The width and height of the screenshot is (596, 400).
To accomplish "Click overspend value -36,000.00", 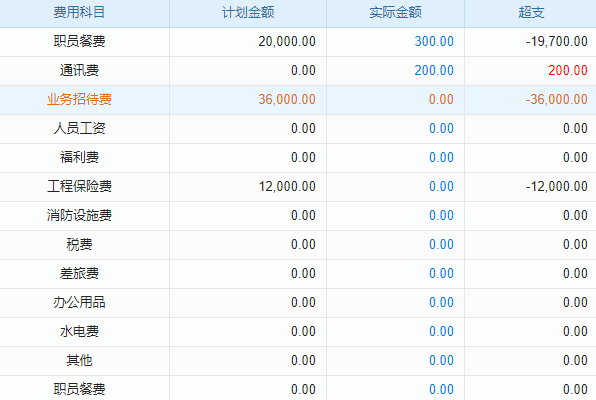I will coord(556,99).
